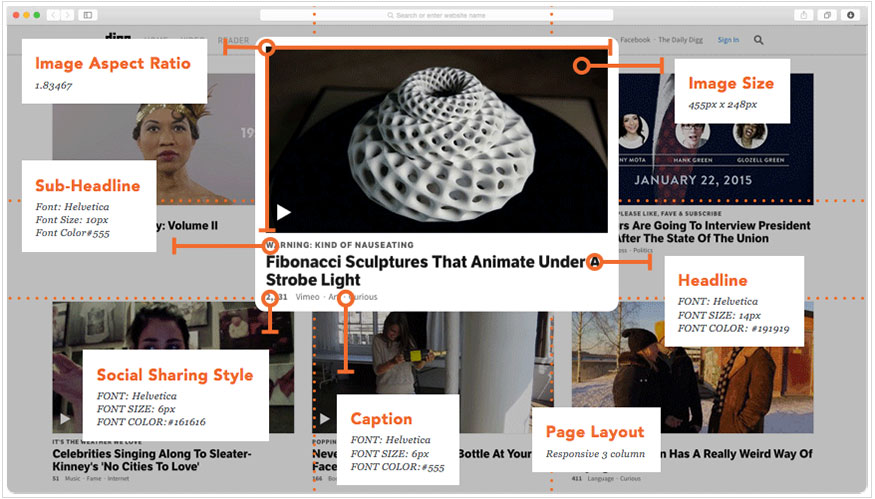Open the JANUARY 22, 2015 thumbnail
Image resolution: width=875 pixels, height=499 pixels.
coord(716,140)
